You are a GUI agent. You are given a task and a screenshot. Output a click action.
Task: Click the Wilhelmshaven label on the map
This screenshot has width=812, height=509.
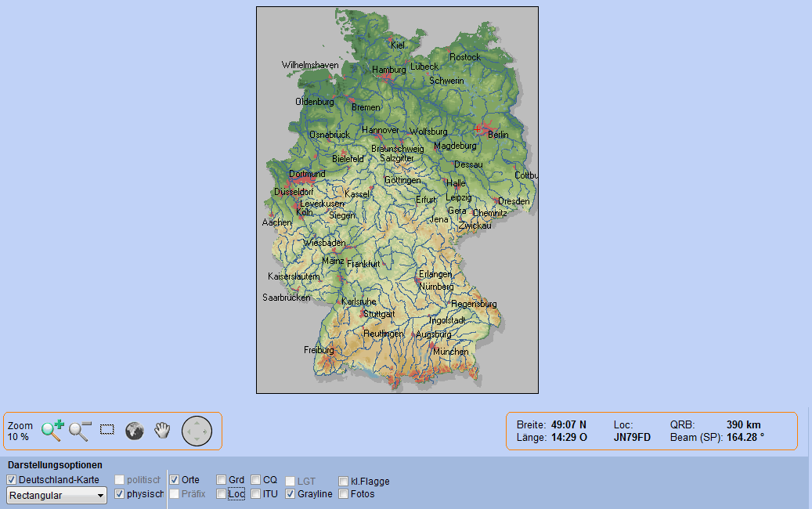[310, 65]
